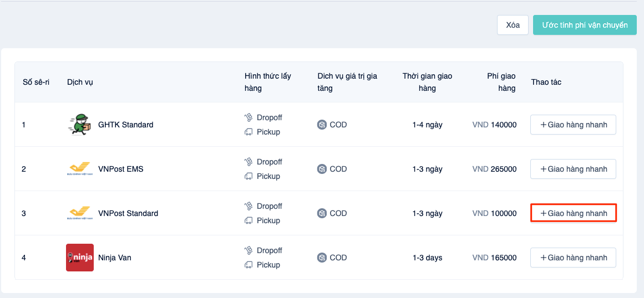This screenshot has width=644, height=298.
Task: Click the GHTK Standard courier logo
Action: pos(80,125)
